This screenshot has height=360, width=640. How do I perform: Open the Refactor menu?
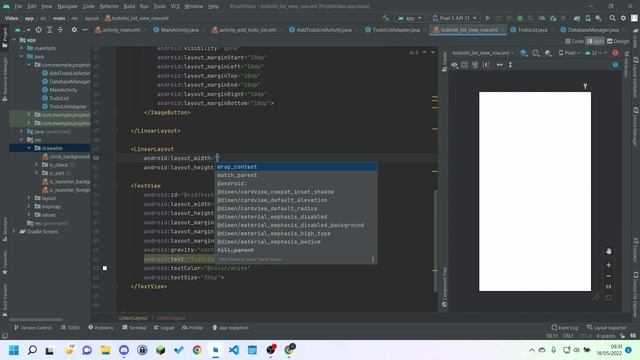click(109, 7)
